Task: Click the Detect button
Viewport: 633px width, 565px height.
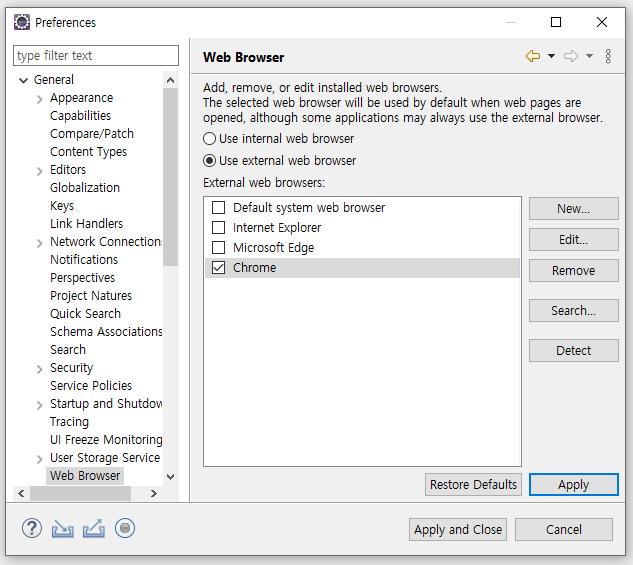Action: [574, 350]
